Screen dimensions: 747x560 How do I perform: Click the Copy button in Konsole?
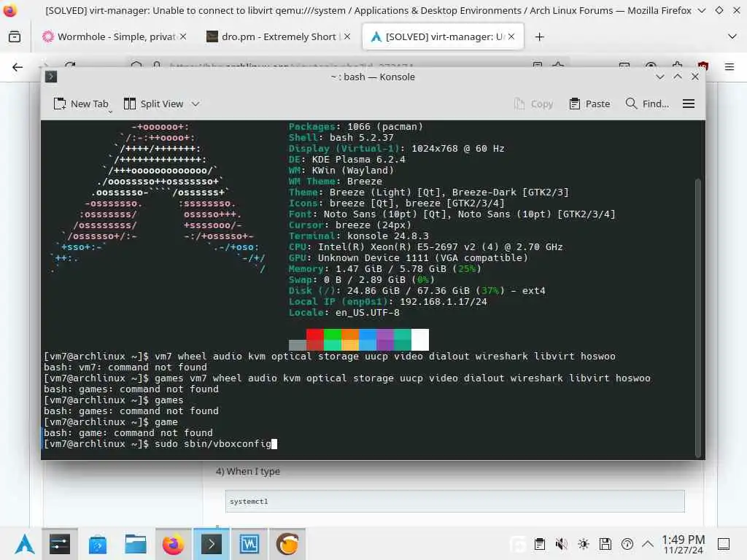point(534,104)
